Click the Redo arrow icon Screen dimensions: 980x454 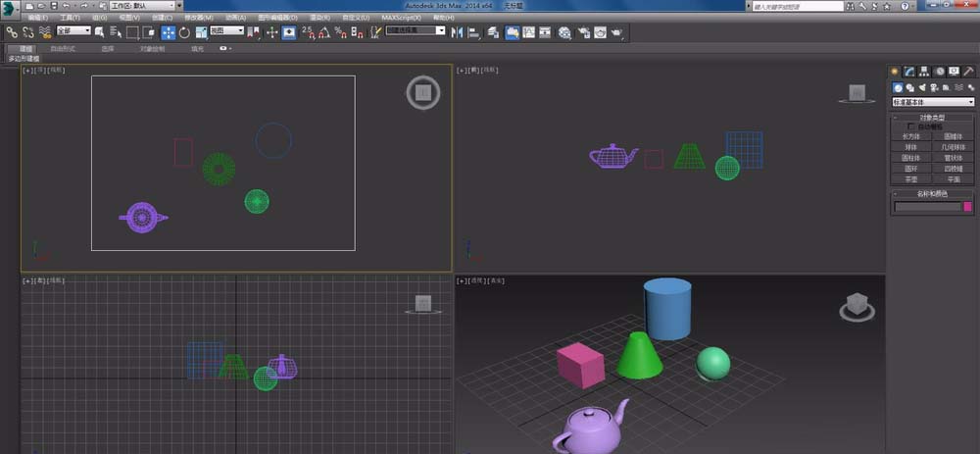coord(83,6)
